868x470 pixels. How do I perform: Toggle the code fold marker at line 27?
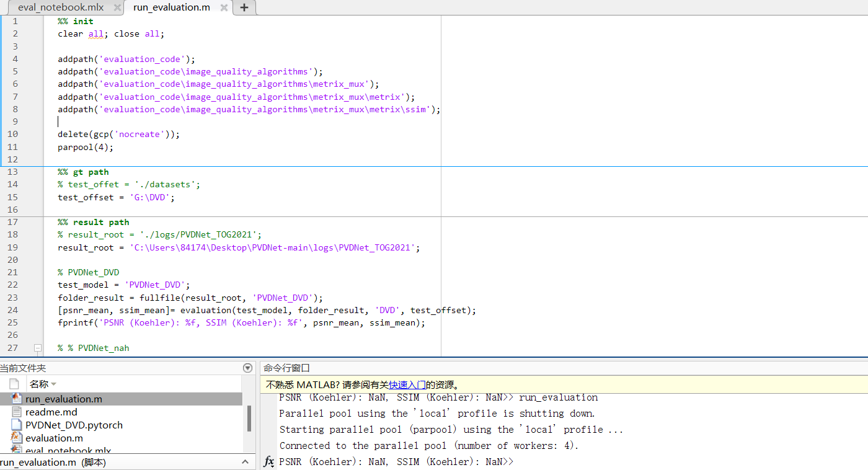[x=38, y=348]
